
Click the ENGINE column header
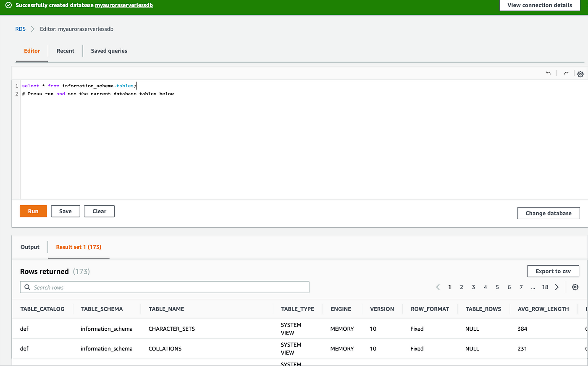point(341,309)
